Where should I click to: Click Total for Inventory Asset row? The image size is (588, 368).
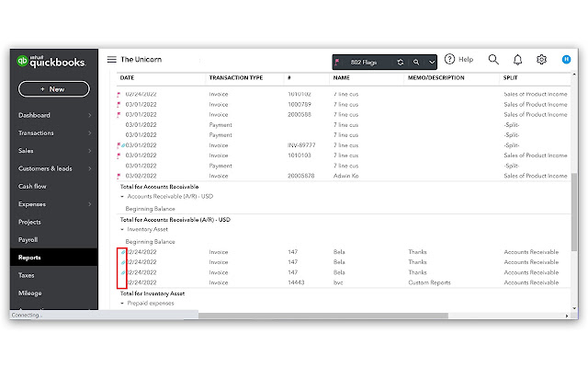coord(153,293)
